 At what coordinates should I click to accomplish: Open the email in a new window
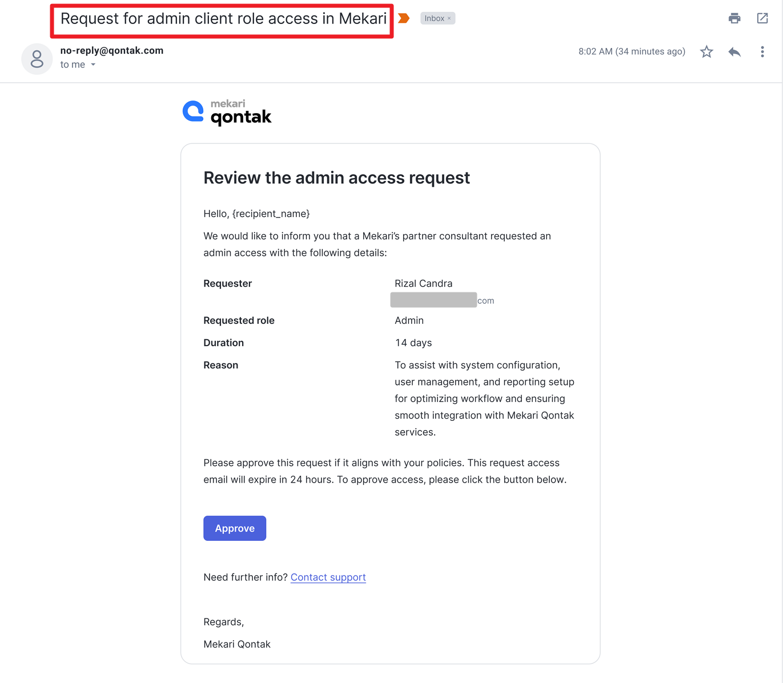(762, 18)
